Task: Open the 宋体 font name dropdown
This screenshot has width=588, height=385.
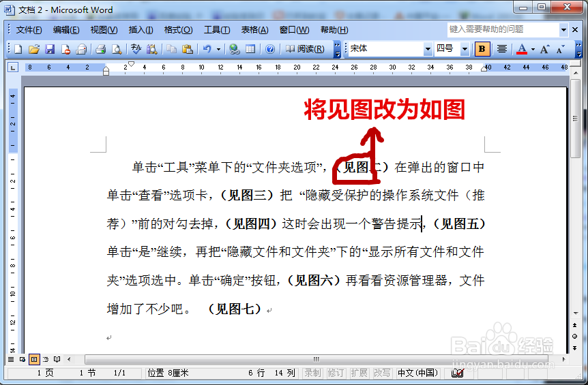Action: coord(428,49)
